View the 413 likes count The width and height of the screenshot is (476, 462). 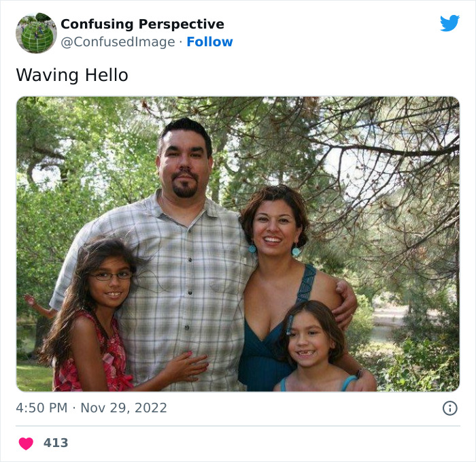click(x=56, y=443)
